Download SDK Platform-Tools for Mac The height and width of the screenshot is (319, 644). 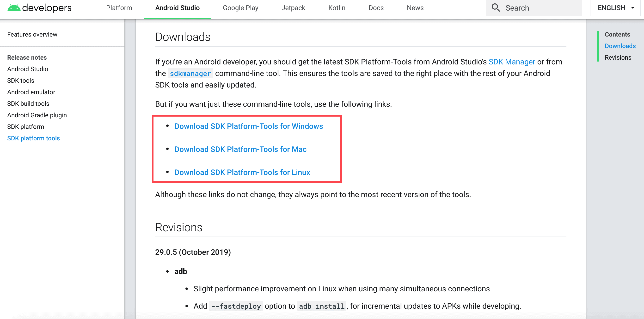(x=240, y=149)
